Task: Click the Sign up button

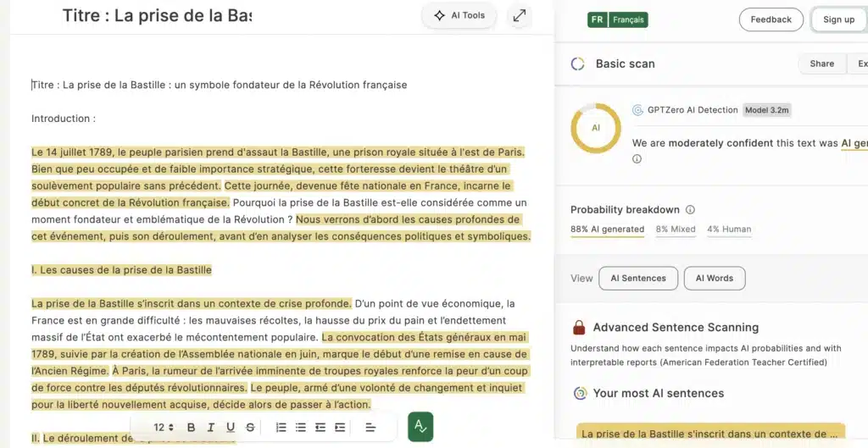Action: (x=838, y=19)
